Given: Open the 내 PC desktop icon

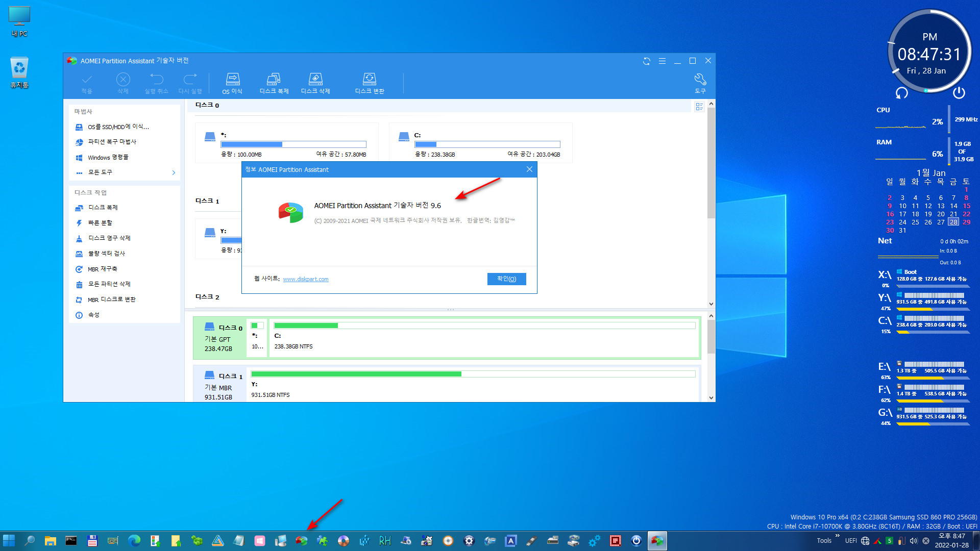Looking at the screenshot, I should [x=19, y=21].
